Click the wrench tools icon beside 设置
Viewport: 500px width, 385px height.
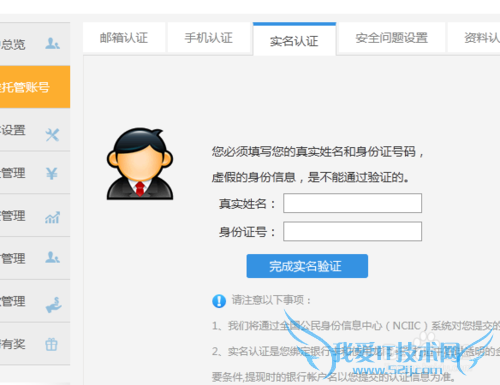click(52, 135)
